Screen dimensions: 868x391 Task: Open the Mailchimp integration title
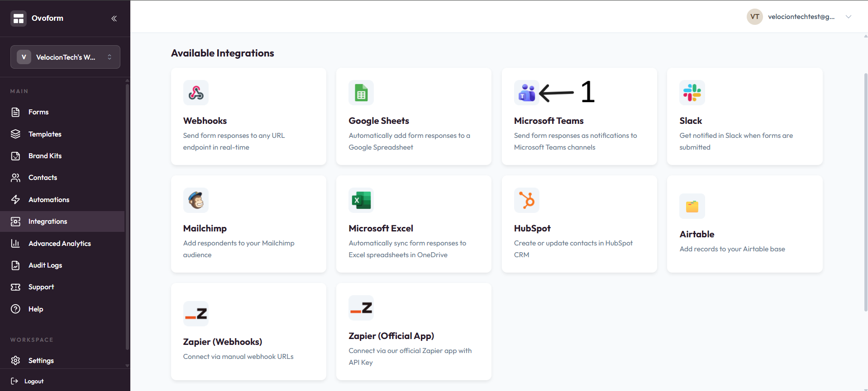[205, 228]
